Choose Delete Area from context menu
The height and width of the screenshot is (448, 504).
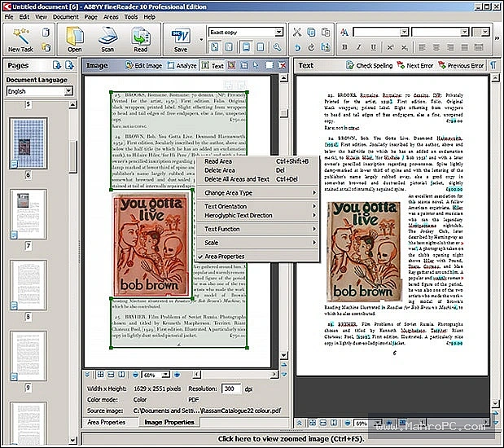tap(258, 170)
